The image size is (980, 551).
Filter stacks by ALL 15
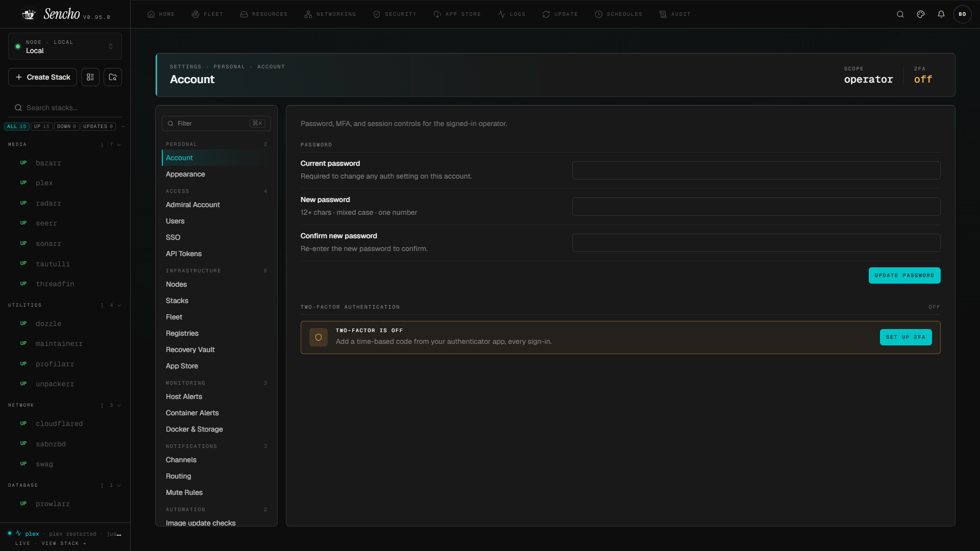tap(16, 127)
